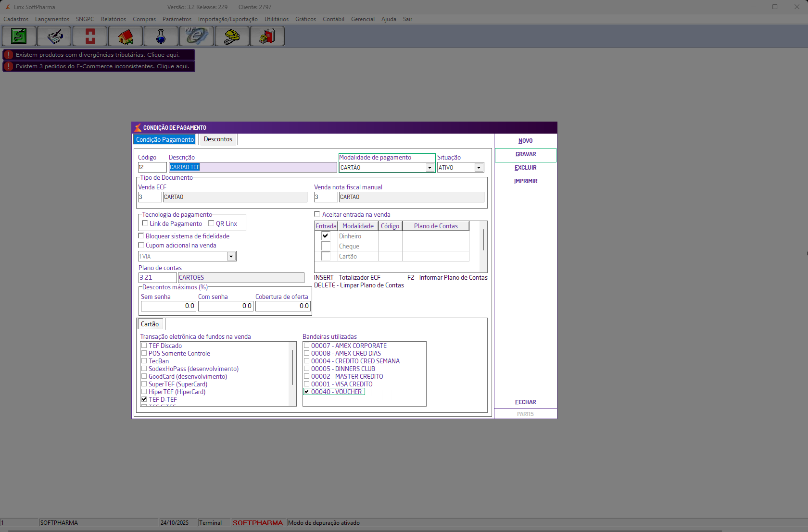808x532 pixels.
Task: Enable TEF Discado option
Action: 144,346
